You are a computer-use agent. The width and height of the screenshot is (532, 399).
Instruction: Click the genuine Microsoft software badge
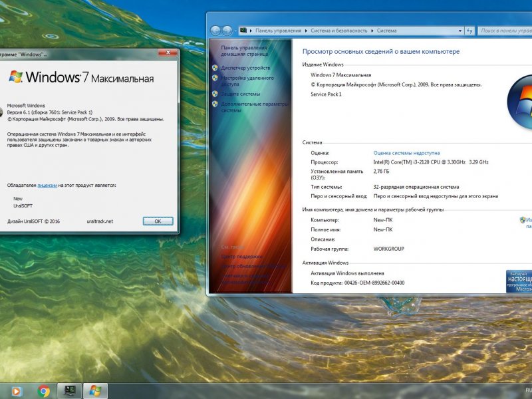(x=519, y=281)
